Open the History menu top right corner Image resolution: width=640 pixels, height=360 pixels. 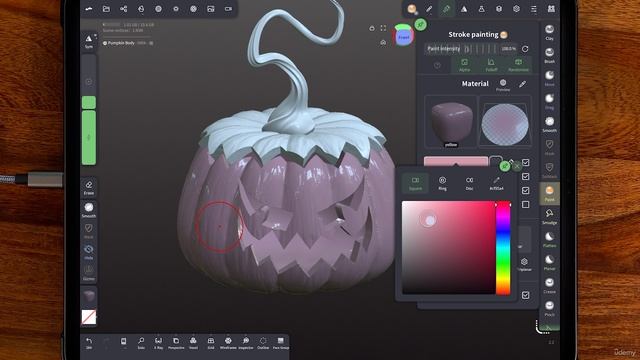[x=551, y=9]
